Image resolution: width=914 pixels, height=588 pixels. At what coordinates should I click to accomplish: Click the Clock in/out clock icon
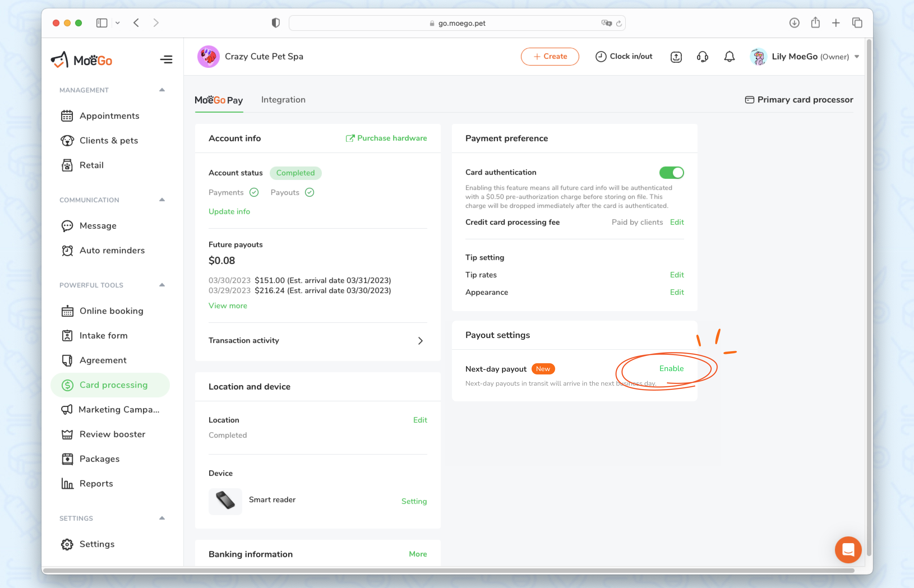(x=601, y=57)
